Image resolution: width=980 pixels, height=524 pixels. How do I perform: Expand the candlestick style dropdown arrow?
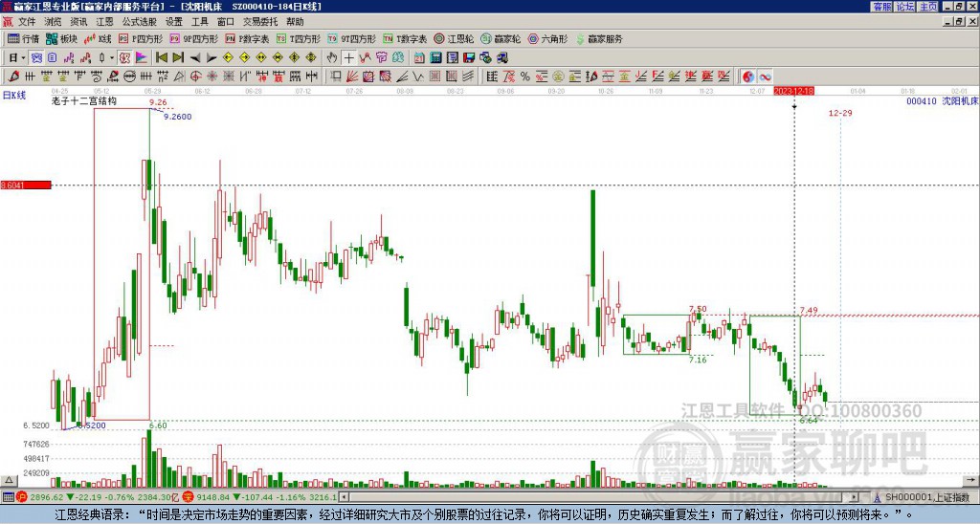coord(112,58)
